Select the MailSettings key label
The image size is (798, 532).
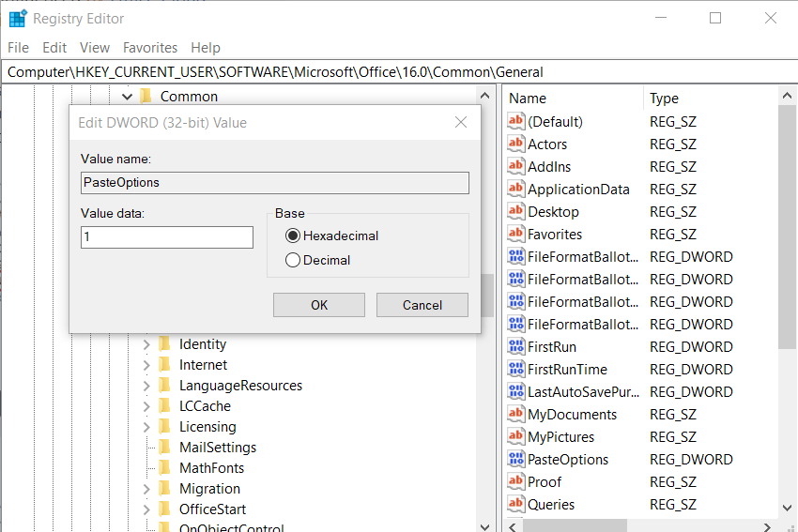(x=218, y=447)
